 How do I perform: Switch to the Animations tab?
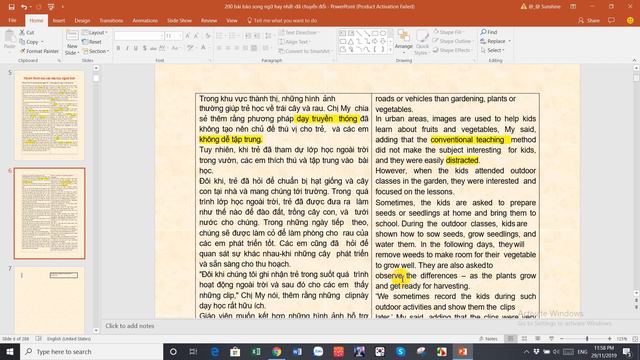[145, 20]
